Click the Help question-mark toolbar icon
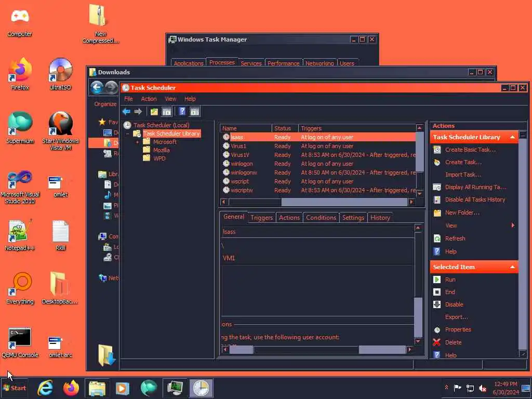Viewport: 532px width, 399px height. [182, 111]
